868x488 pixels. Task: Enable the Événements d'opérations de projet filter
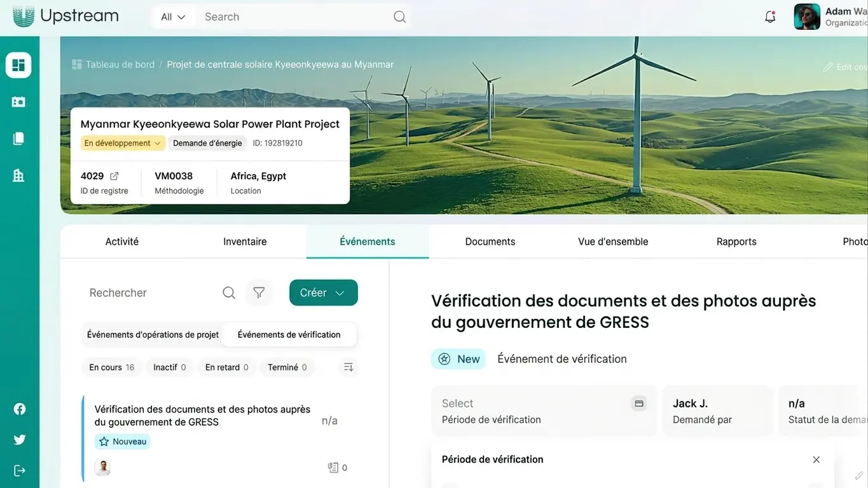(153, 334)
